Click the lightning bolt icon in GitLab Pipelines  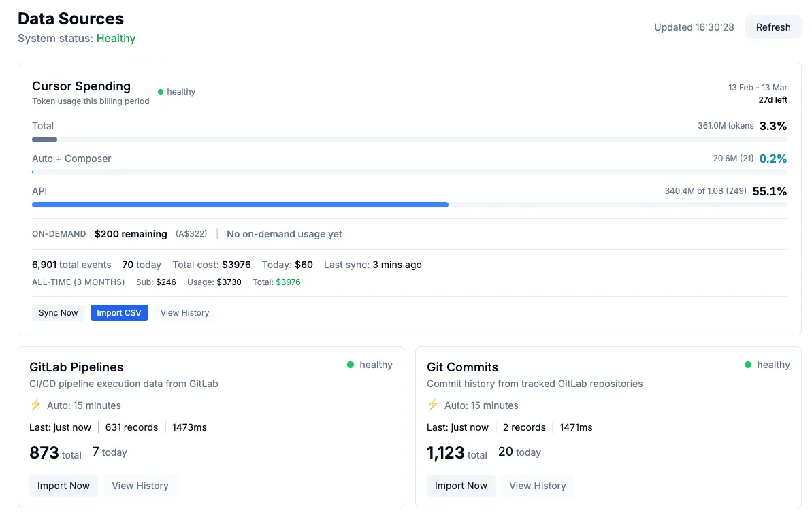tap(35, 405)
